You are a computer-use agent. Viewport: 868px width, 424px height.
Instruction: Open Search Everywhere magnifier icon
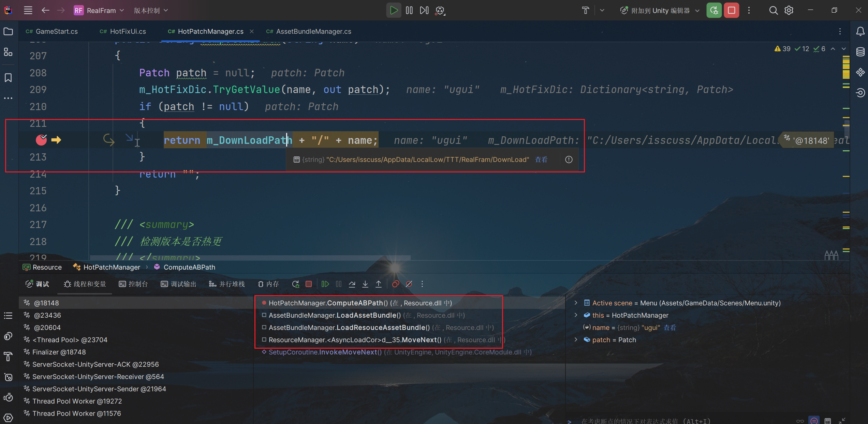[x=773, y=11]
